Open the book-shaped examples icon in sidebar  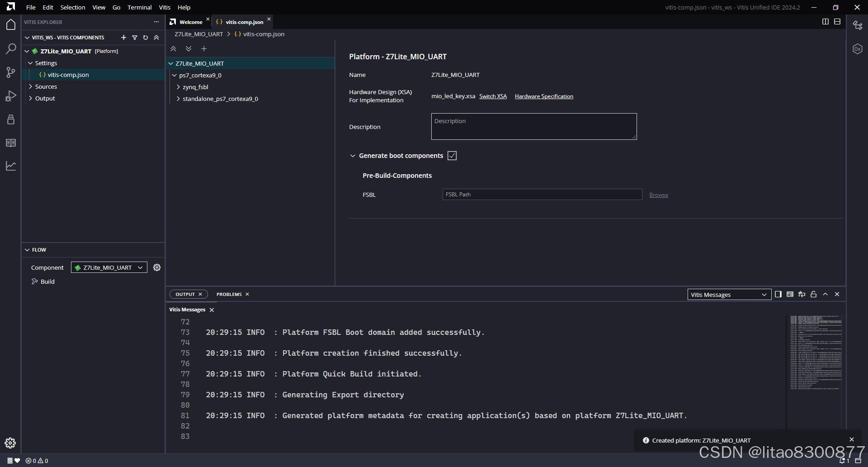pyautogui.click(x=11, y=143)
